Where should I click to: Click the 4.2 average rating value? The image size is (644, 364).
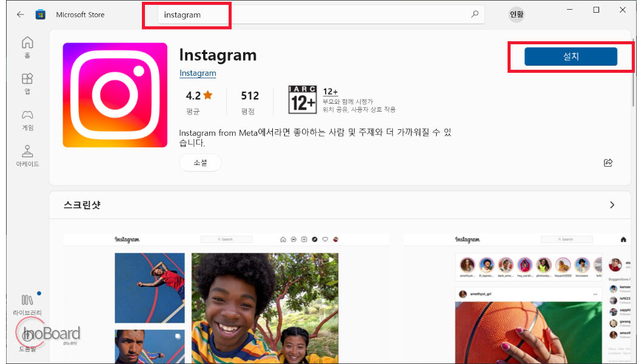[x=193, y=96]
